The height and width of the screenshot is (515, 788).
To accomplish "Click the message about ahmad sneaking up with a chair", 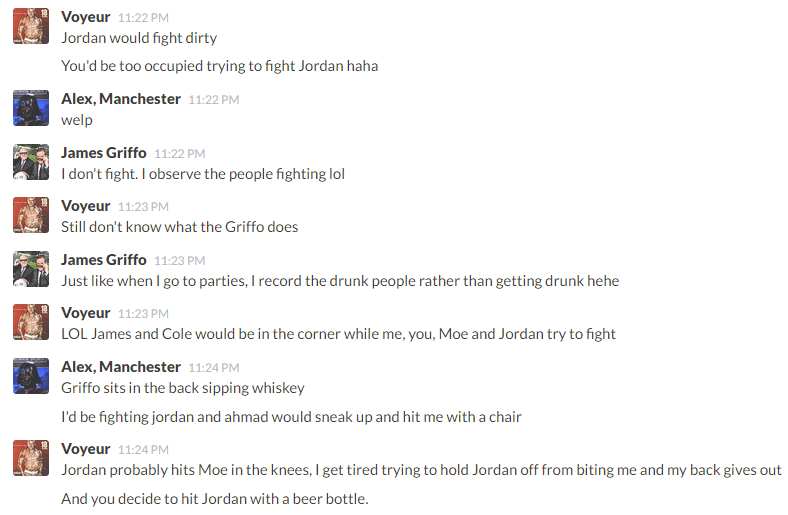I will pos(291,416).
